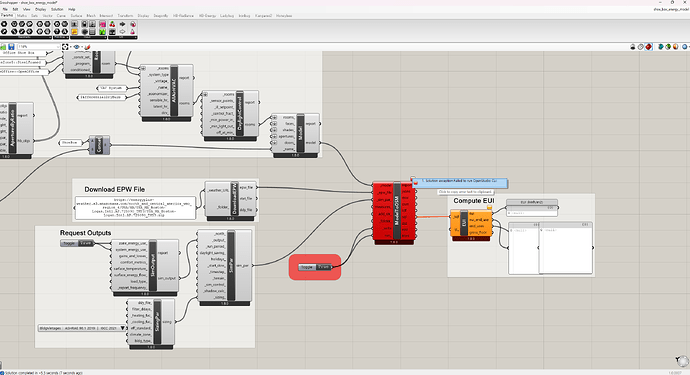The width and height of the screenshot is (690, 375).
Task: Click the zoom extents target icon
Action: click(65, 47)
